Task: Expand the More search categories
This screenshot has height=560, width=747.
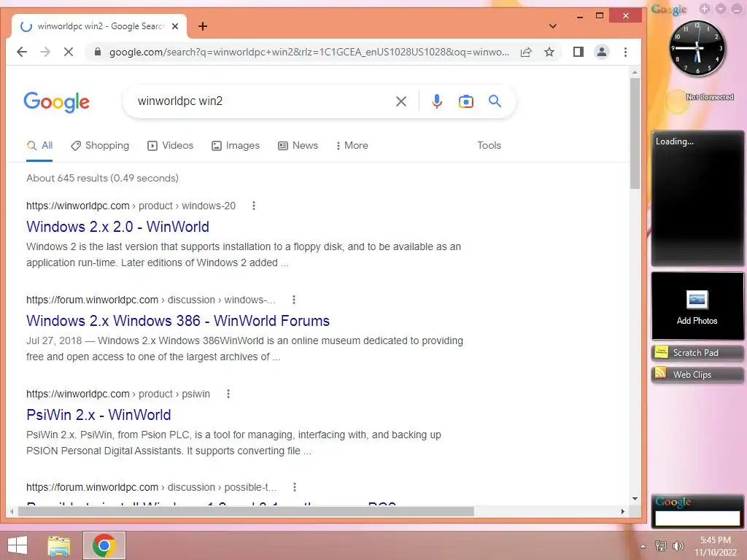Action: coord(352,145)
